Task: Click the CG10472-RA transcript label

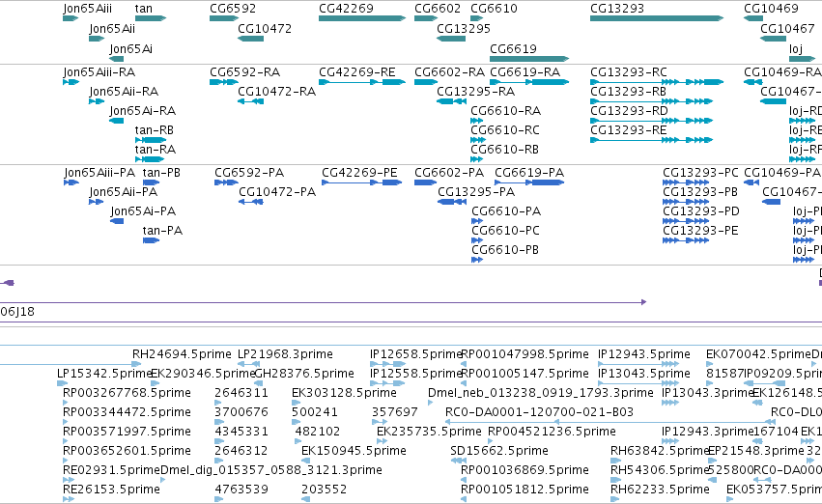Action: (x=277, y=91)
